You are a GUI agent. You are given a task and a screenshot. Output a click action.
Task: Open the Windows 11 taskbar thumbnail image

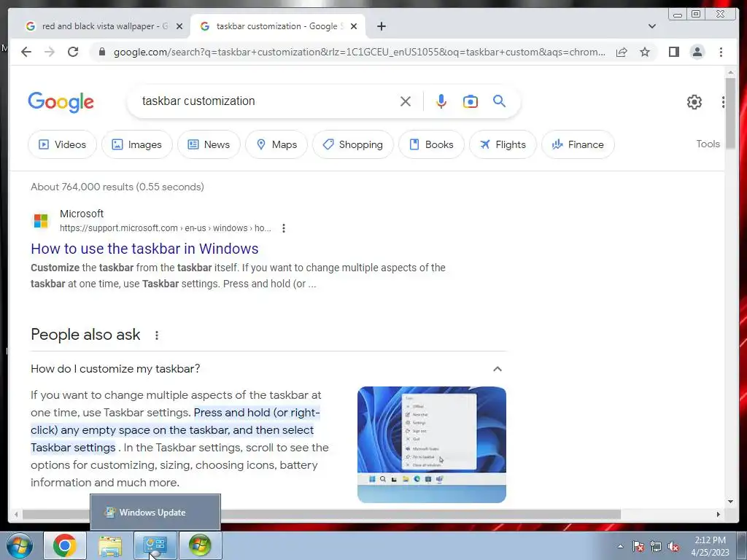(432, 445)
